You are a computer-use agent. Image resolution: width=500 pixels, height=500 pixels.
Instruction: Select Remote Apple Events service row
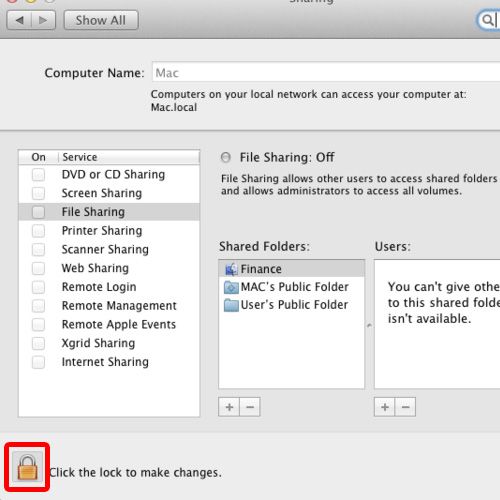[109, 324]
